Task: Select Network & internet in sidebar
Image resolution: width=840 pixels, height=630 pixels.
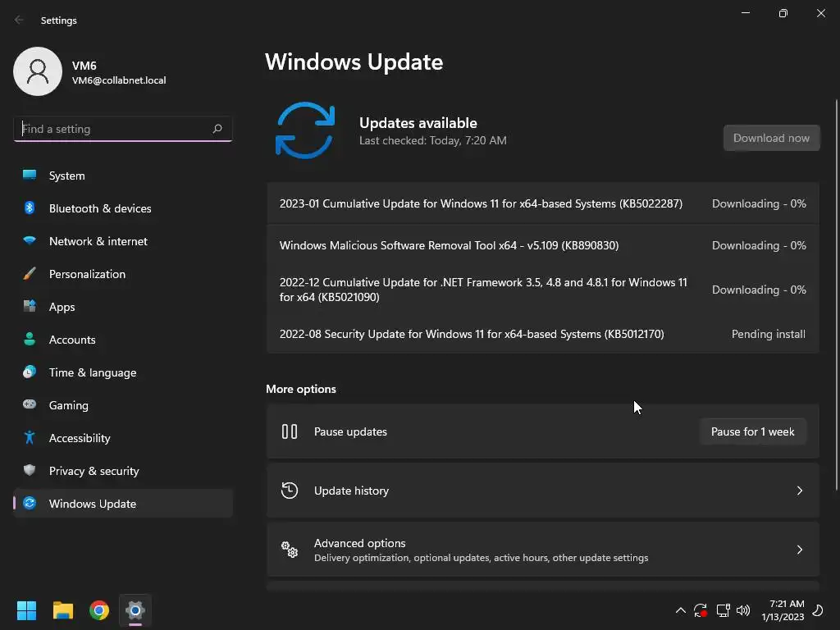Action: [x=123, y=241]
